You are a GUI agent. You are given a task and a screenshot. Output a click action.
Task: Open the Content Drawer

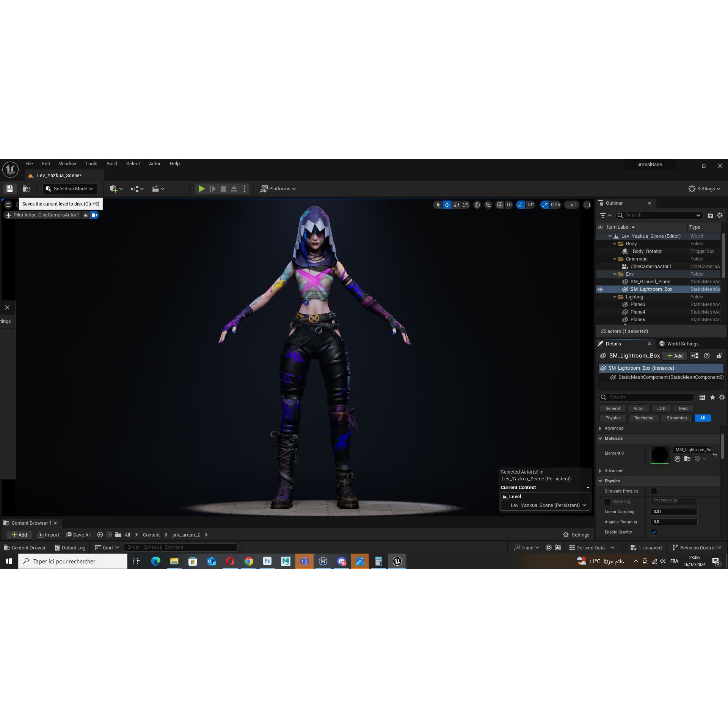point(25,548)
